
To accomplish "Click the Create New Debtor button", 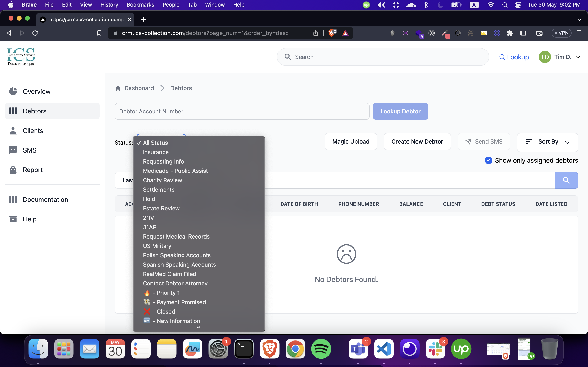I will pos(417,141).
